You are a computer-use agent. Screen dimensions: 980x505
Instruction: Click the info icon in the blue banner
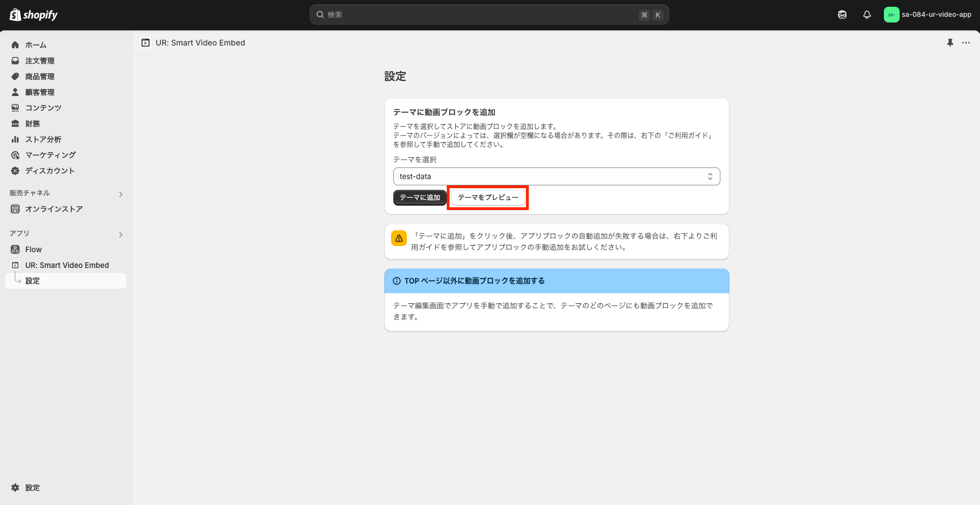(397, 281)
